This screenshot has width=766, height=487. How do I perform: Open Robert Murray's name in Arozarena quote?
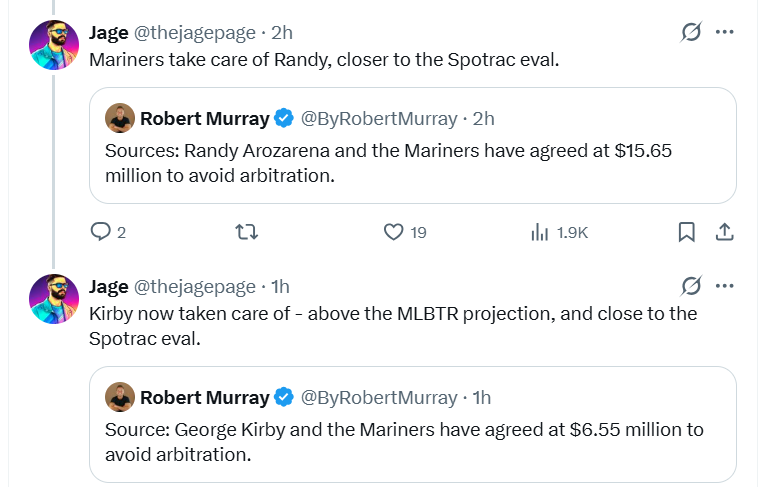(x=204, y=119)
